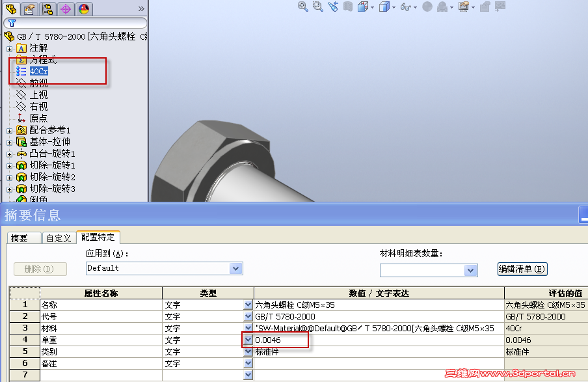Open the 应用到 Default dropdown
588x382 pixels.
click(235, 269)
